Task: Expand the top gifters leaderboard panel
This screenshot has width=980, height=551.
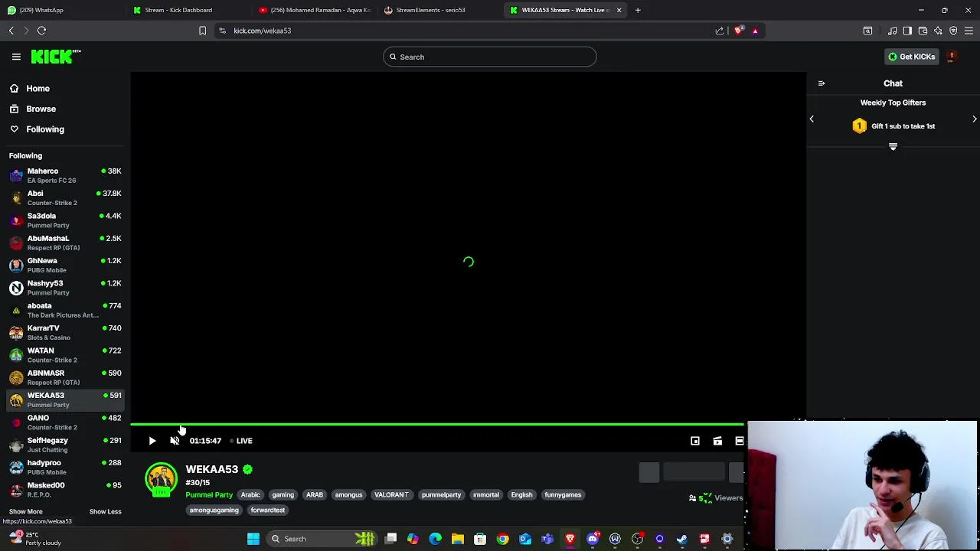Action: coord(893,146)
